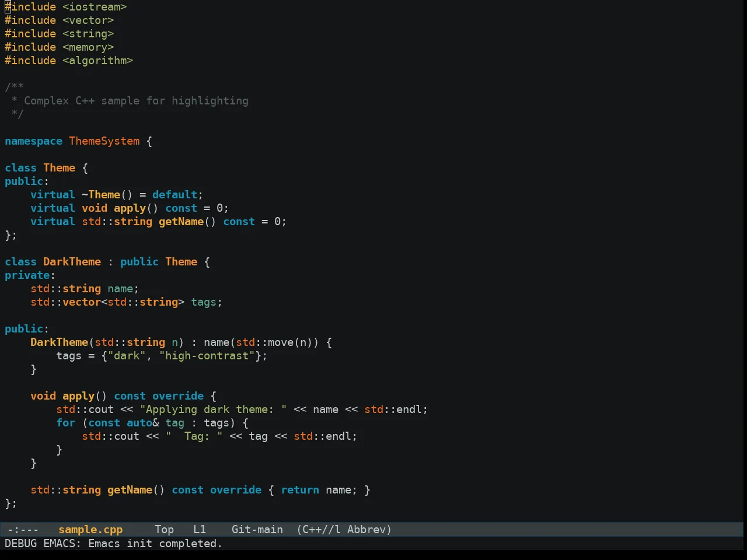Click 'override' in 'void apply() const override'
Screen dimensions: 747x560
(x=178, y=396)
